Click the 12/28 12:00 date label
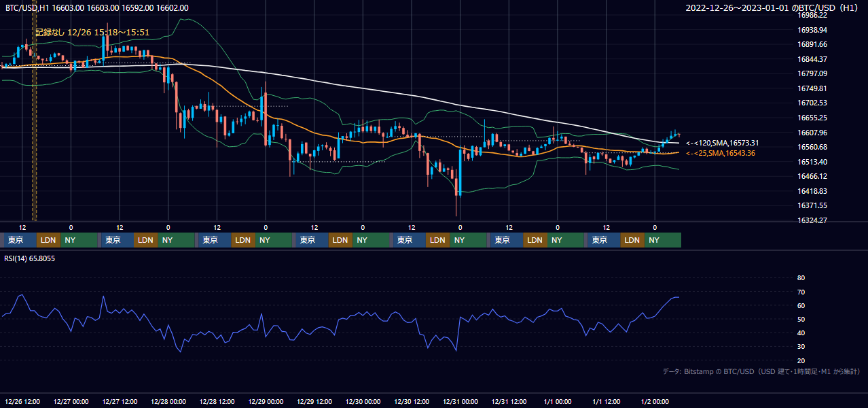Screen dimensions: 868x408 coord(217,402)
